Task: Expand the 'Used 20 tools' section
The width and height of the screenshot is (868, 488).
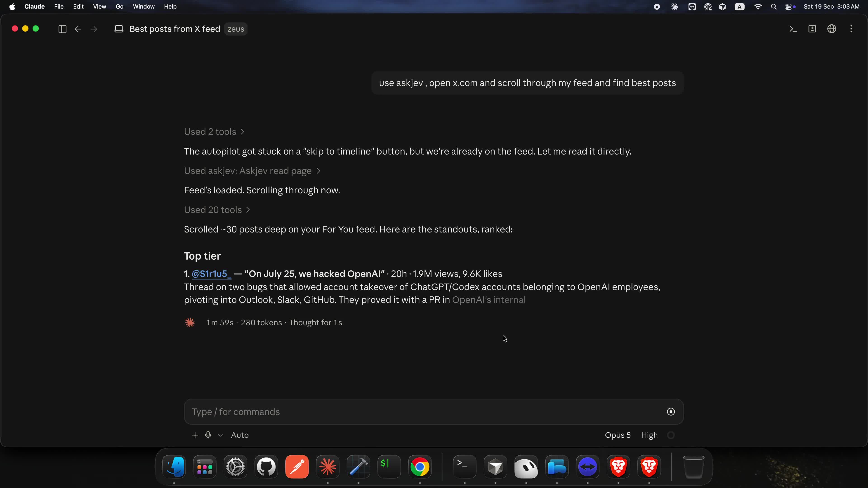Action: [217, 210]
